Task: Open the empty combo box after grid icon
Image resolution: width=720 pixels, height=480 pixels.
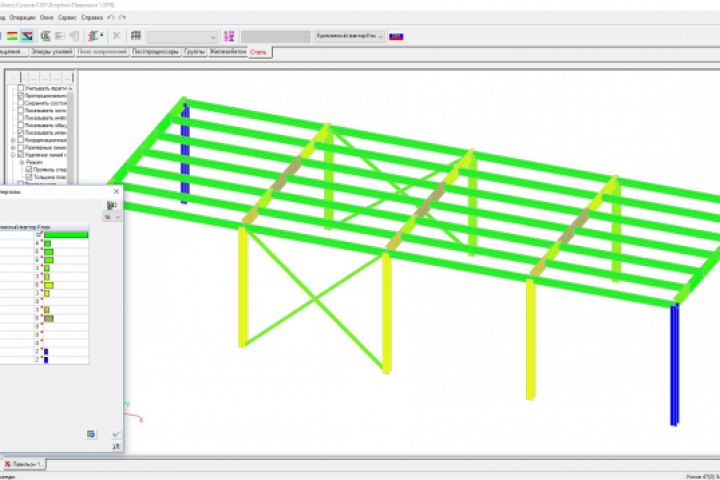Action: pos(182,37)
